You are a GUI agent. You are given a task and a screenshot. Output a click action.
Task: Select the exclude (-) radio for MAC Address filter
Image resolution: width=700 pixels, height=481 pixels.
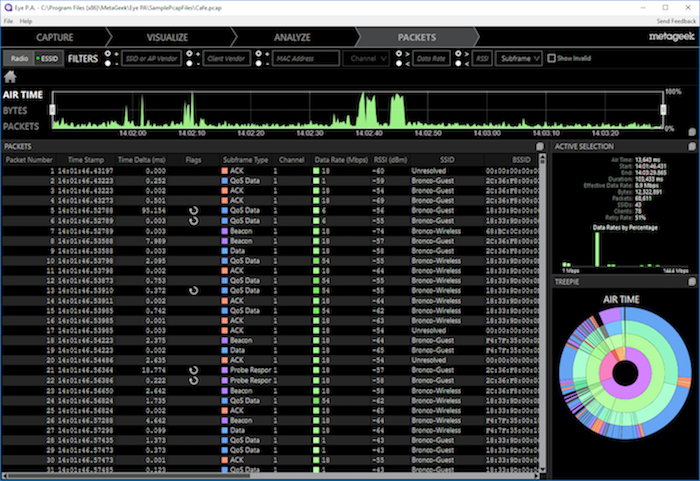(258, 63)
